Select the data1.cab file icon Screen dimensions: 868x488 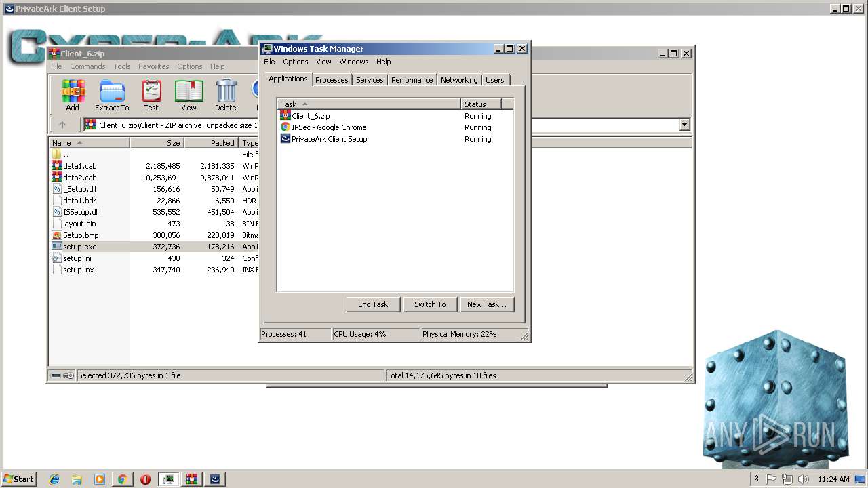[x=57, y=166]
